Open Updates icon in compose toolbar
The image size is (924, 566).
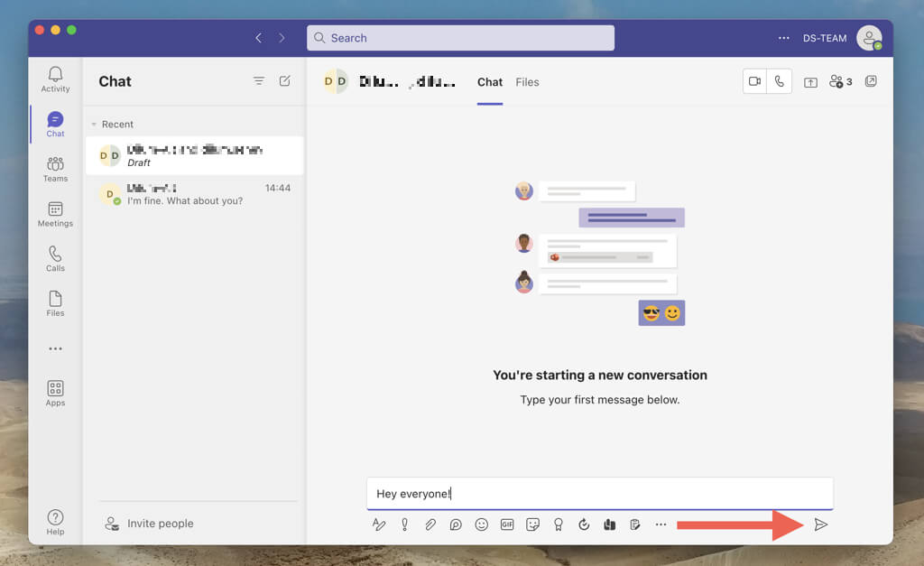coord(584,524)
